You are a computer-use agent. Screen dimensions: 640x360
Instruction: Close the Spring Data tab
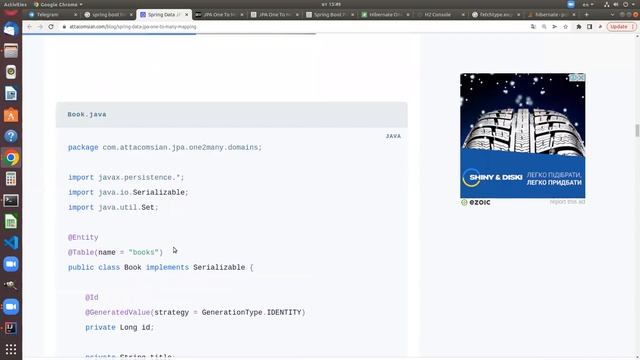tap(187, 14)
